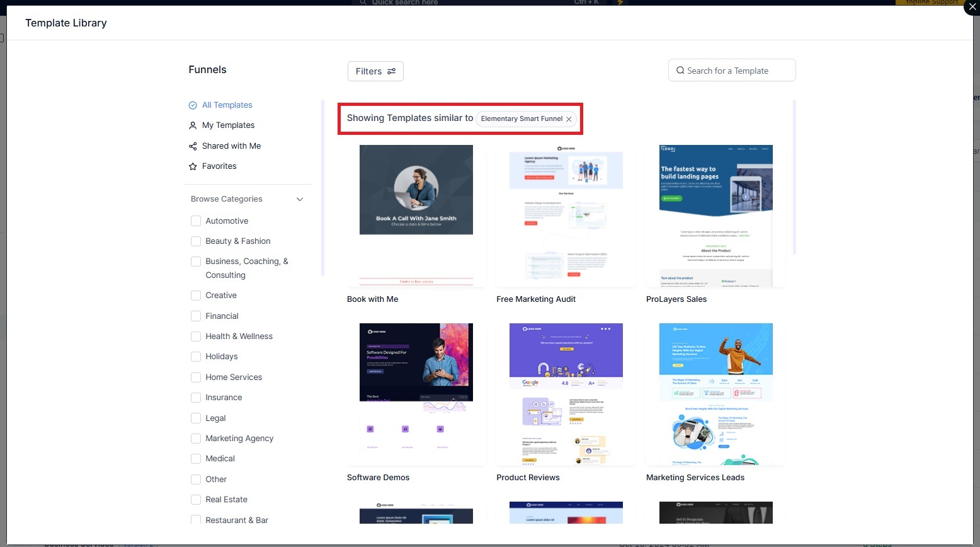Open the Software Demos template thumbnail
This screenshot has width=980, height=547.
[x=416, y=394]
